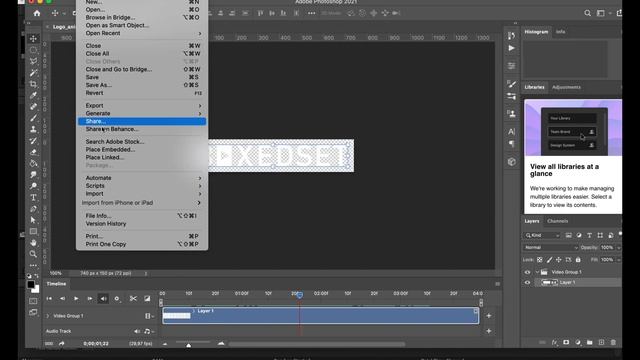The image size is (640, 360).
Task: Add layer style fx icon
Action: pos(554,342)
